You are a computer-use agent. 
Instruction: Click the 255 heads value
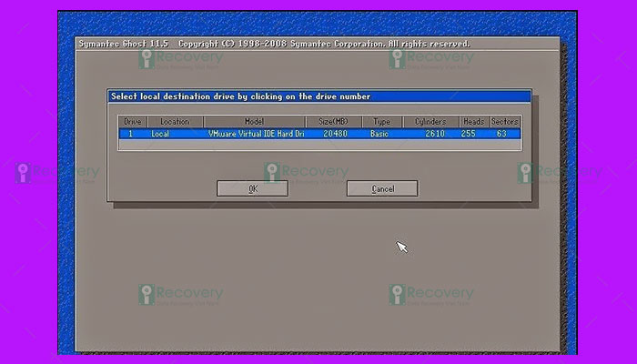click(468, 134)
